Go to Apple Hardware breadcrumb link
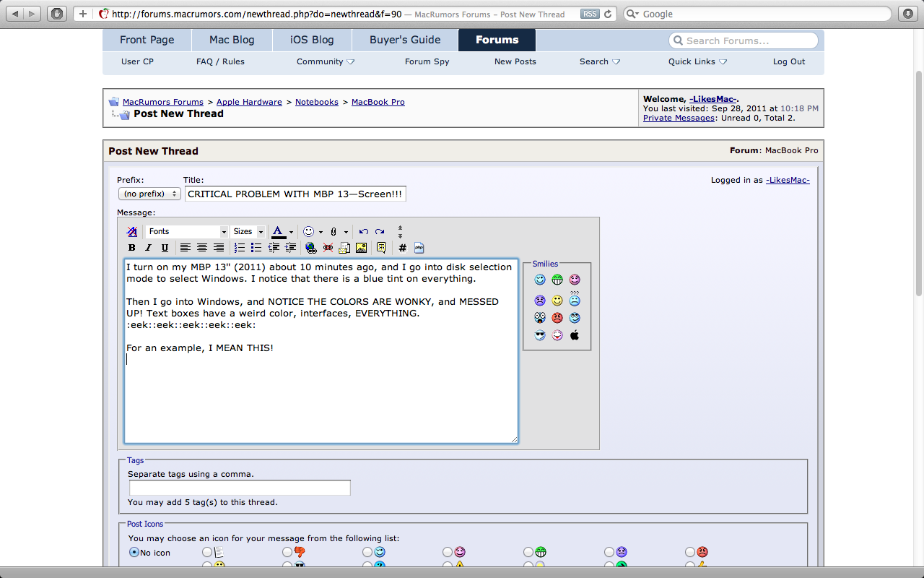Image resolution: width=924 pixels, height=578 pixels. pos(249,102)
